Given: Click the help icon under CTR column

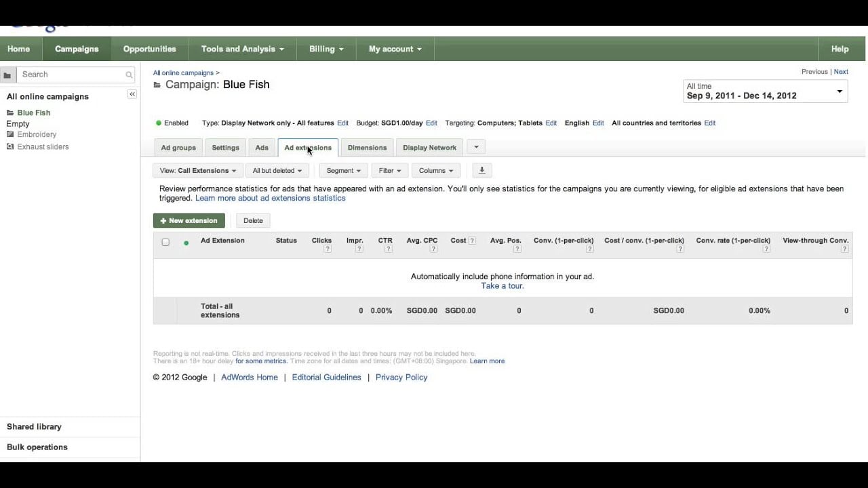Looking at the screenshot, I should pos(389,249).
